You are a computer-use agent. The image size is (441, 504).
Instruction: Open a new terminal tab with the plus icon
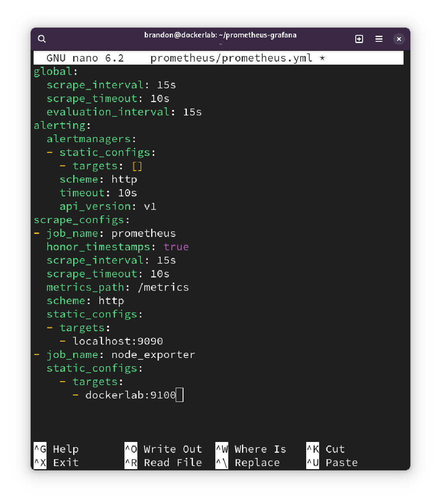click(x=359, y=38)
